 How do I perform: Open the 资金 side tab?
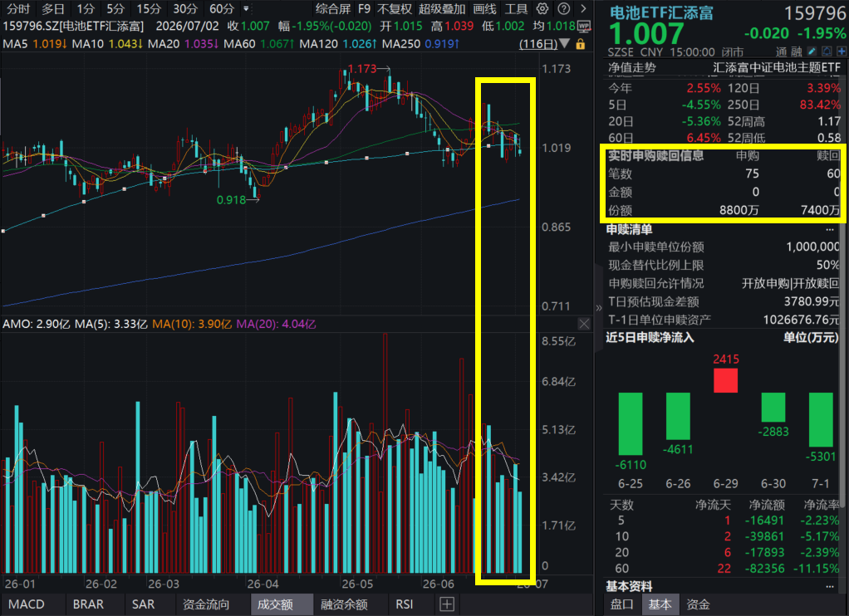[x=699, y=604]
